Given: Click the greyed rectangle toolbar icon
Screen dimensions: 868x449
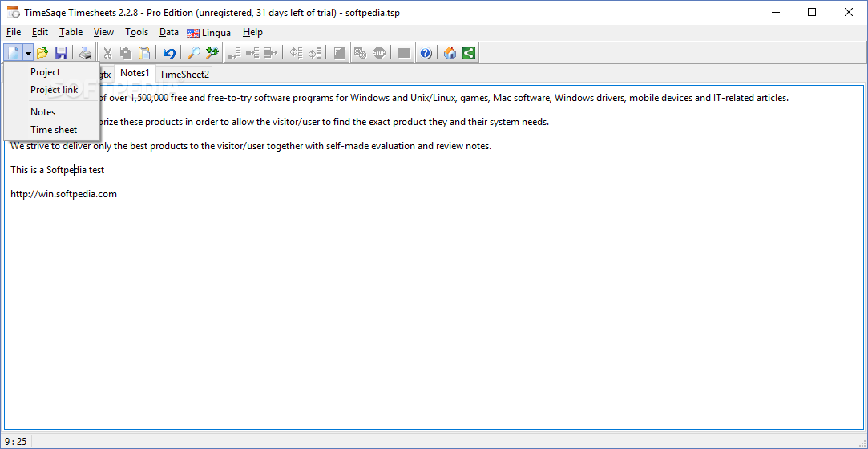Looking at the screenshot, I should coord(404,53).
